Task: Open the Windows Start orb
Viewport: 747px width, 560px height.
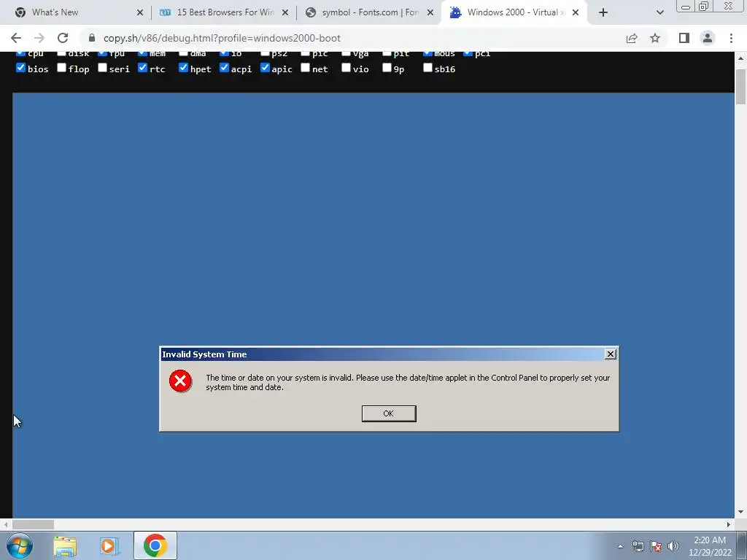Action: [x=20, y=545]
